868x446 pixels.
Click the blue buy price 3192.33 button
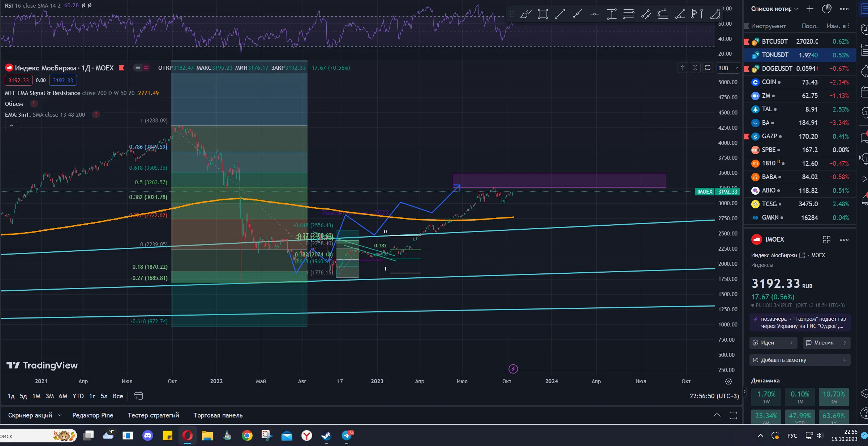pos(63,80)
